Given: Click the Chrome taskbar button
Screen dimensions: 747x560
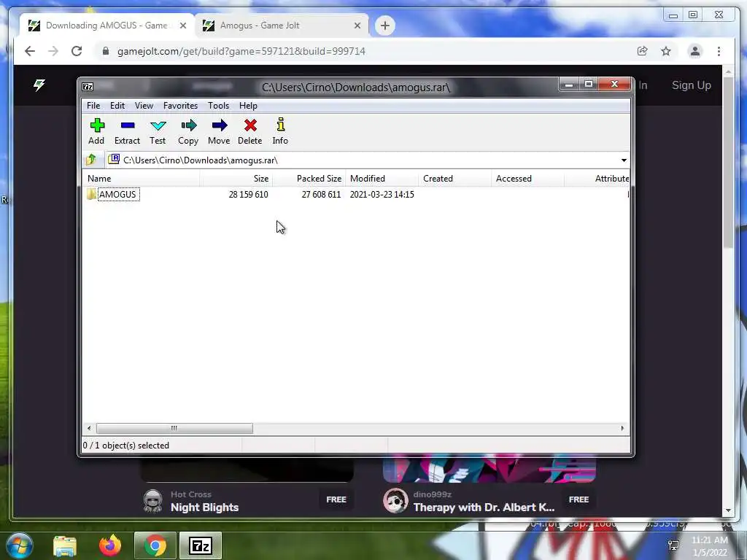Looking at the screenshot, I should 155,545.
